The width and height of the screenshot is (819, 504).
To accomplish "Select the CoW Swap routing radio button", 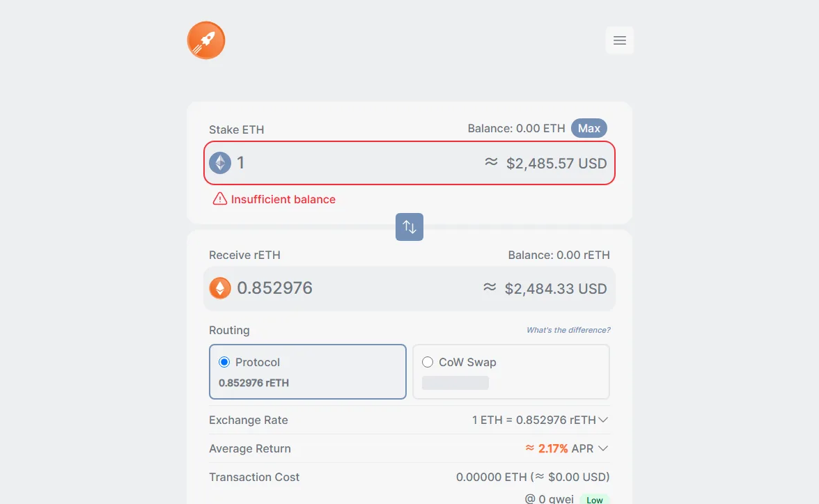I will 428,362.
